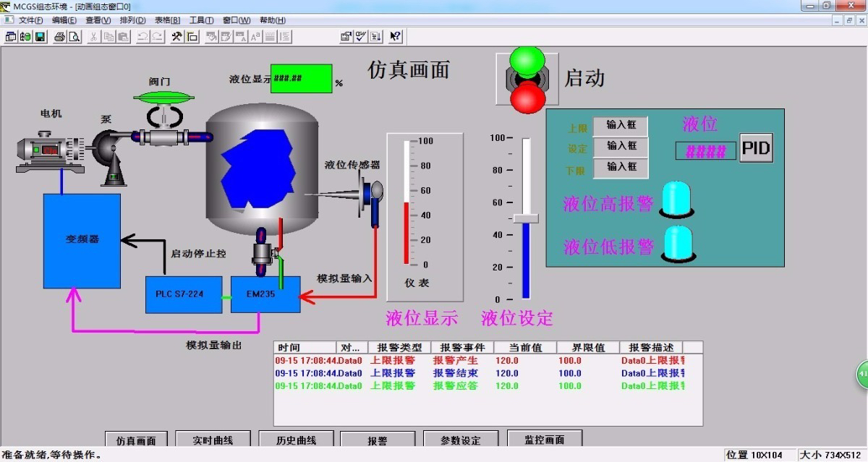
Task: Open the work desk toolbar icon
Action: (x=10, y=36)
